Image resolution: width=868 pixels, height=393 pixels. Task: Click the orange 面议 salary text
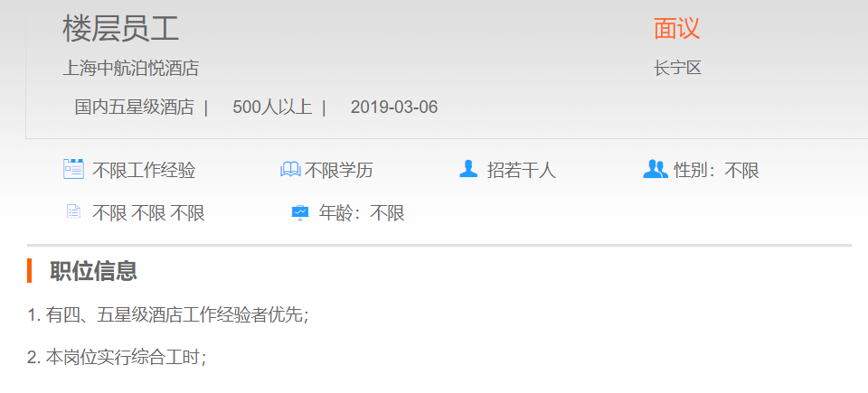(x=676, y=28)
